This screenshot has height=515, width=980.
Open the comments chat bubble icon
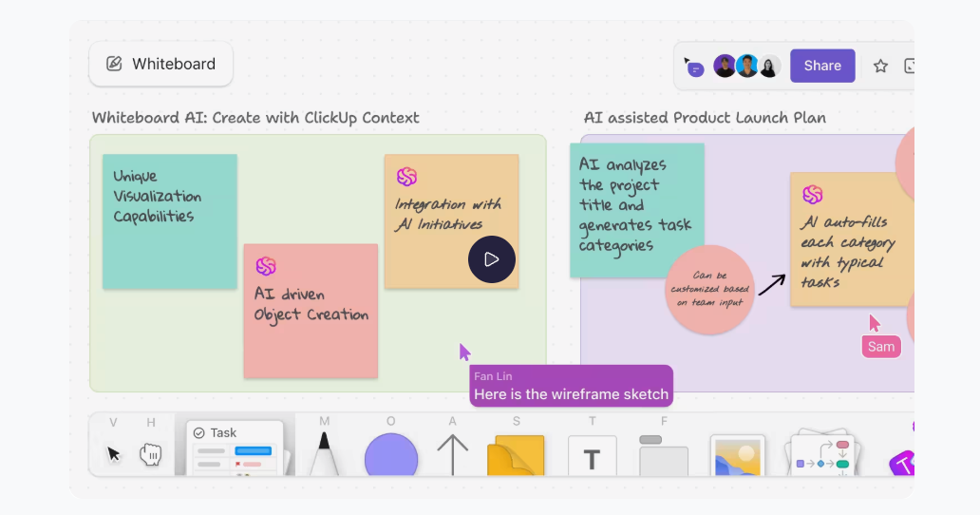click(x=694, y=67)
